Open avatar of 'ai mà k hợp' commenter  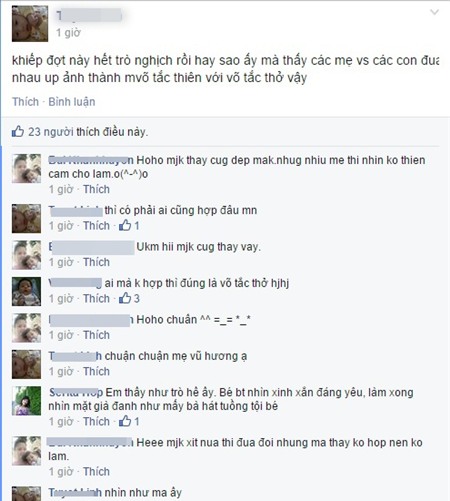pos(27,291)
